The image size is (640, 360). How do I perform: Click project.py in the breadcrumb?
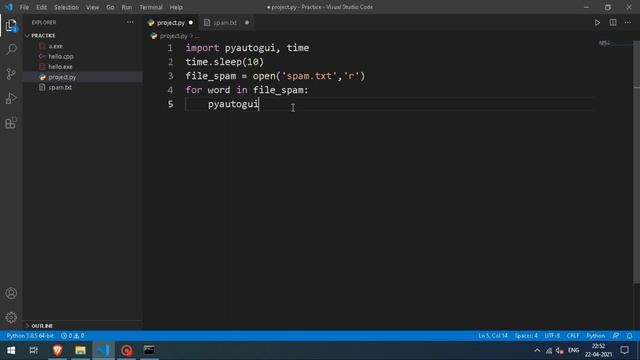tap(173, 36)
